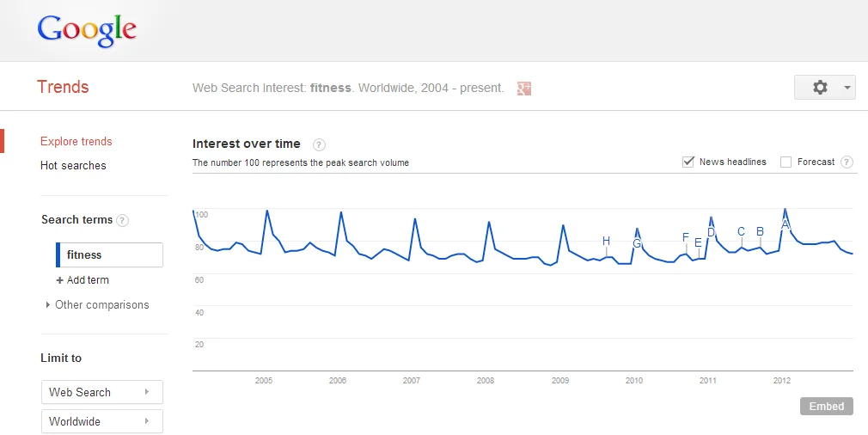This screenshot has height=435, width=868.
Task: Open Hot searches page
Action: tap(73, 166)
